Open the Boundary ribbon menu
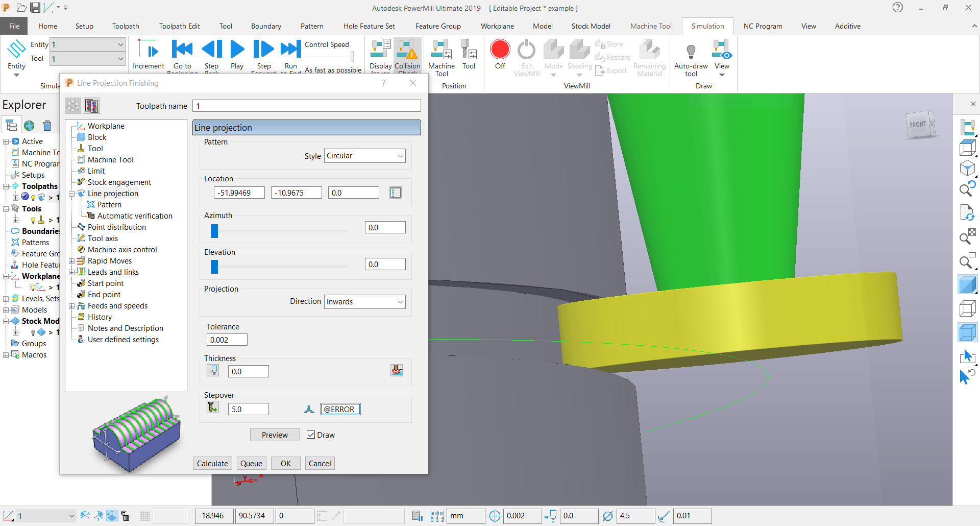Screen dimensions: 980x526 pos(266,26)
